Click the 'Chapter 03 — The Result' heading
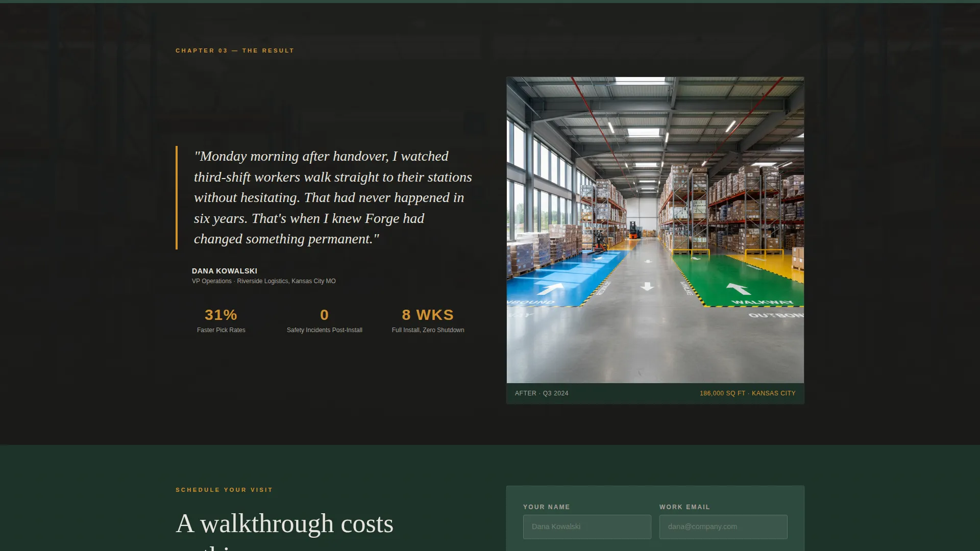The width and height of the screenshot is (980, 551). [235, 51]
